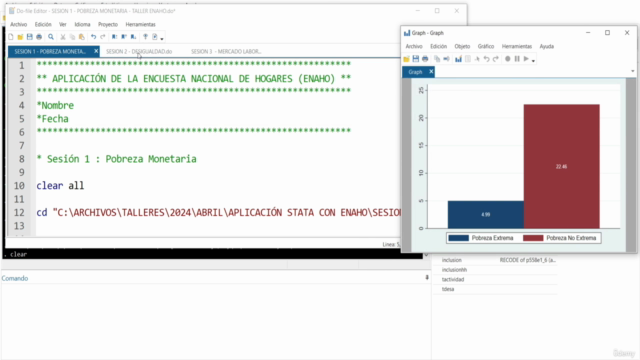Switch to SESION 2 - DESIGUALDAD.do tab
This screenshot has height=360, width=640.
click(x=139, y=51)
